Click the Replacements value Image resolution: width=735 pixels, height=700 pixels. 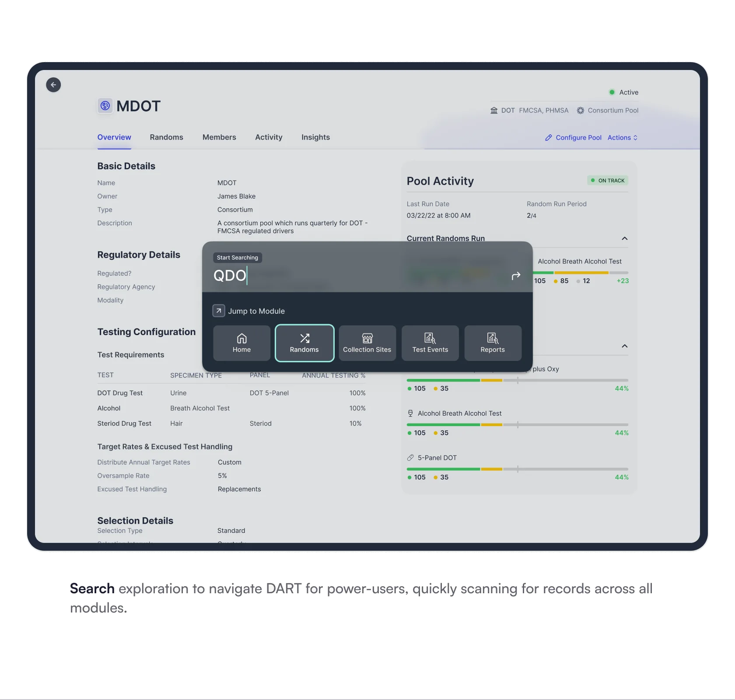(x=239, y=489)
